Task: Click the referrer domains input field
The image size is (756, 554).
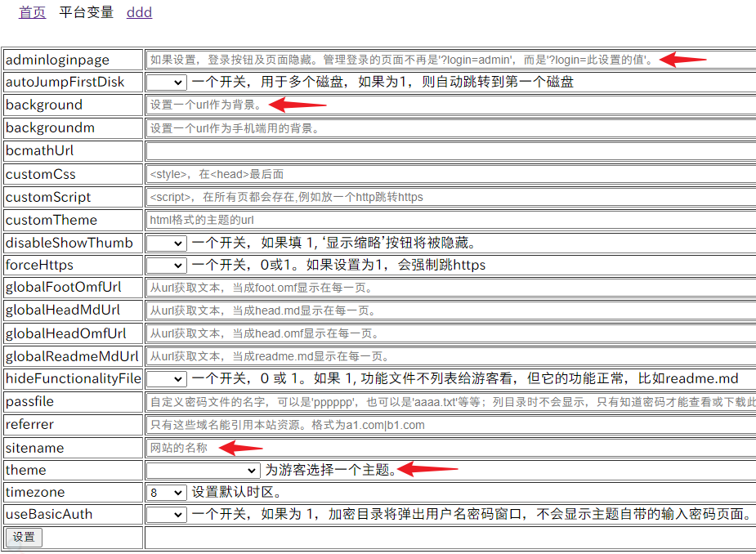Action: click(x=450, y=425)
